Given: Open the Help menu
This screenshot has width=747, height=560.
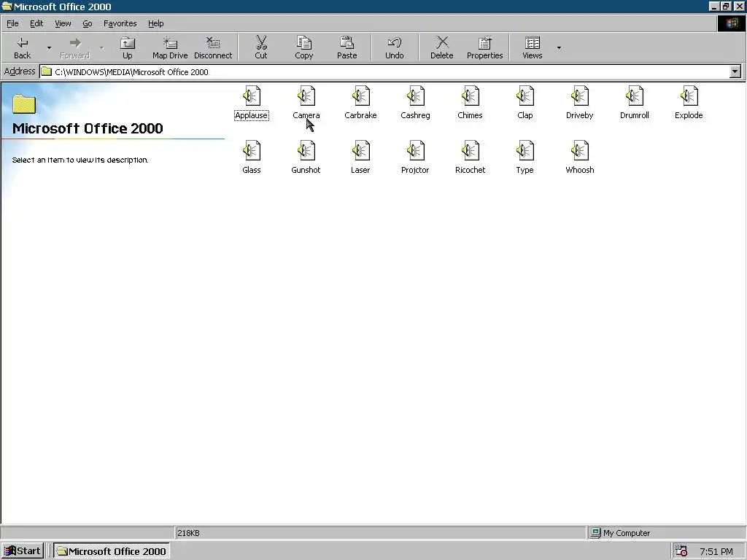Looking at the screenshot, I should tap(156, 23).
